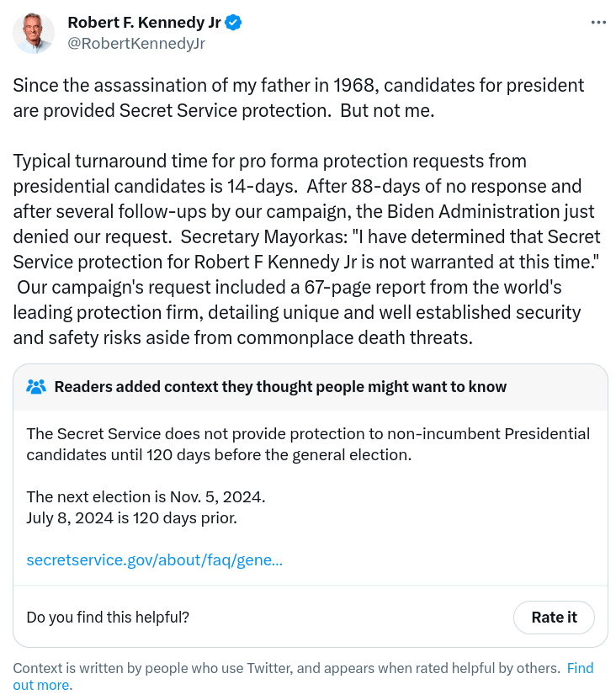Follow the Find out more link
Screen dimensions: 616x700
[x=580, y=668]
